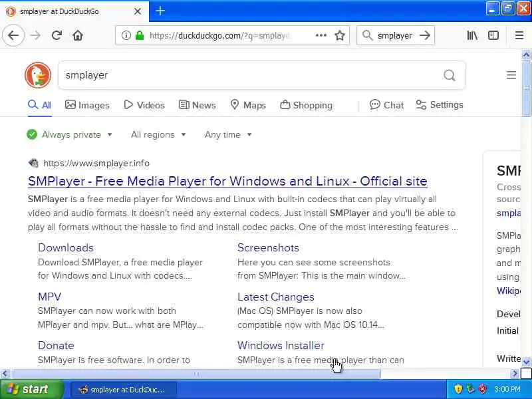532x399 pixels.
Task: Submit browser search with the arrow button
Action: coord(425,35)
